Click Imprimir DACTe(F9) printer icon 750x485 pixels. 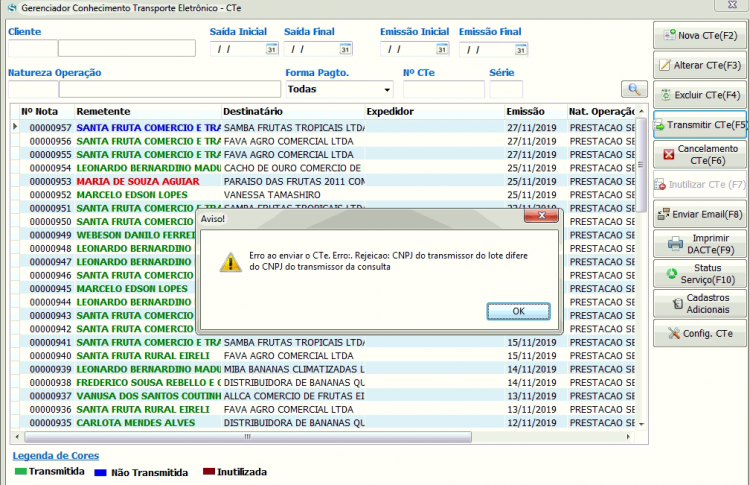click(x=675, y=243)
